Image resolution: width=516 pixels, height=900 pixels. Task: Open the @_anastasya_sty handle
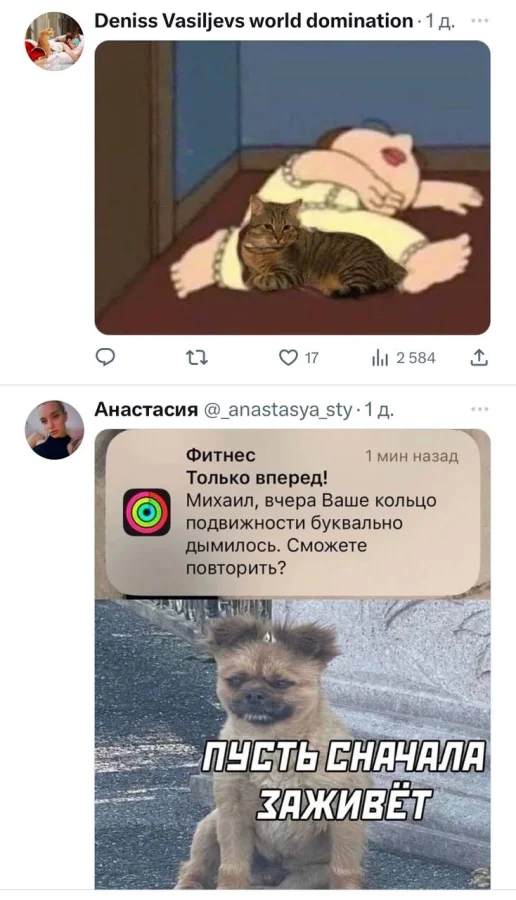click(277, 410)
